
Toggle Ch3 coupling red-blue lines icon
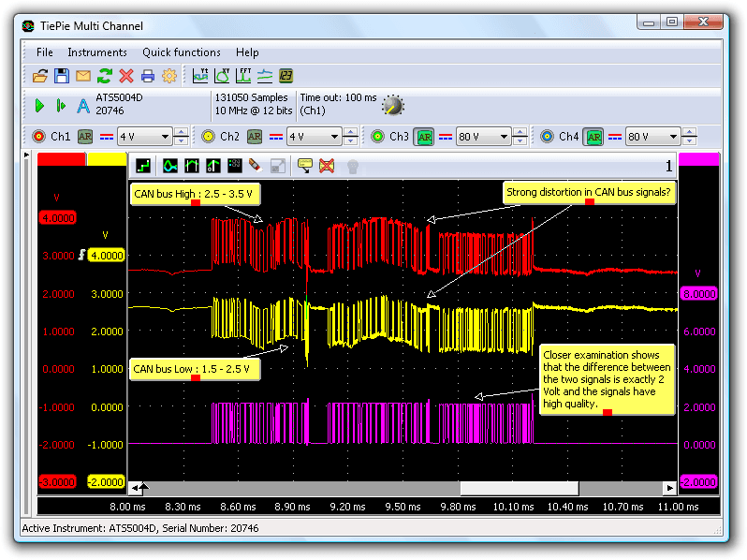(x=446, y=137)
